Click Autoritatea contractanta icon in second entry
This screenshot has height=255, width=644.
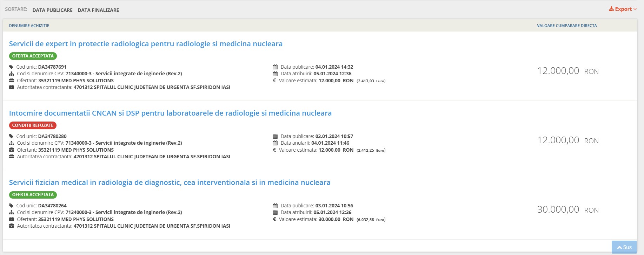[x=12, y=157]
